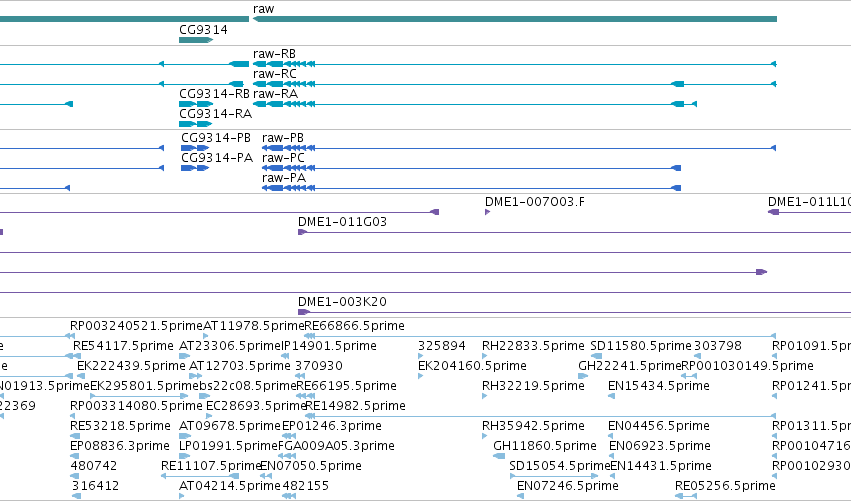Select the AT09678.5prime EST label
The width and height of the screenshot is (851, 501).
coord(230,426)
